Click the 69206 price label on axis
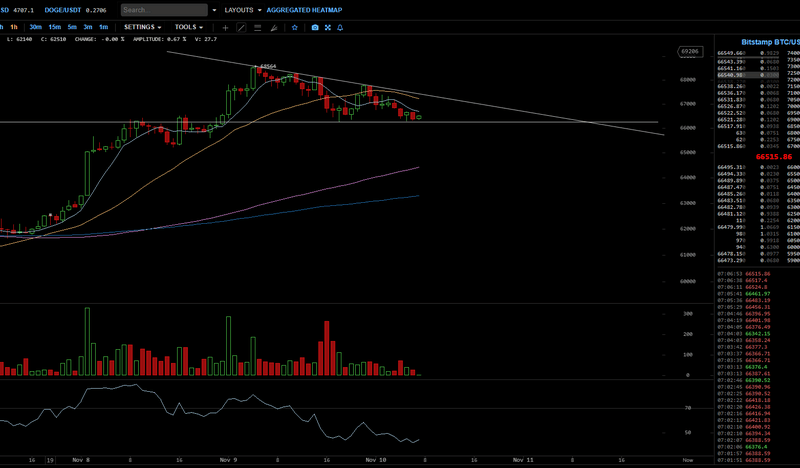This screenshot has height=468, width=800. [x=690, y=52]
